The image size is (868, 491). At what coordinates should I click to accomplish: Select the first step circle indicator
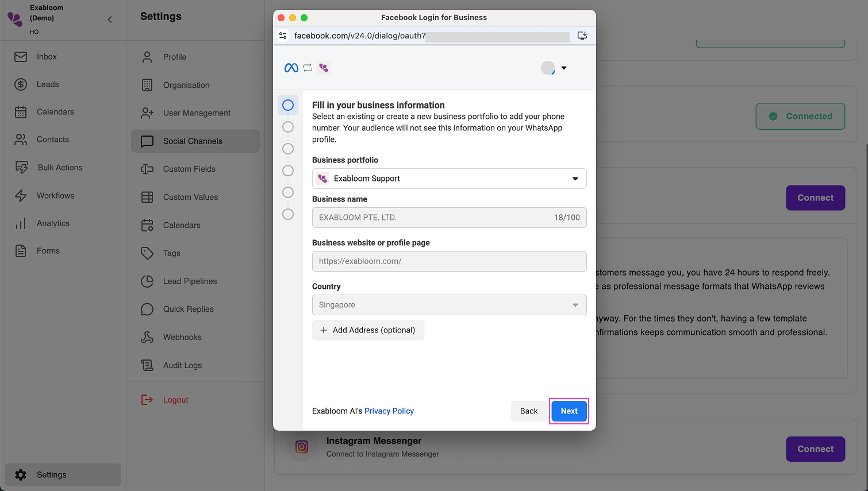tap(288, 105)
